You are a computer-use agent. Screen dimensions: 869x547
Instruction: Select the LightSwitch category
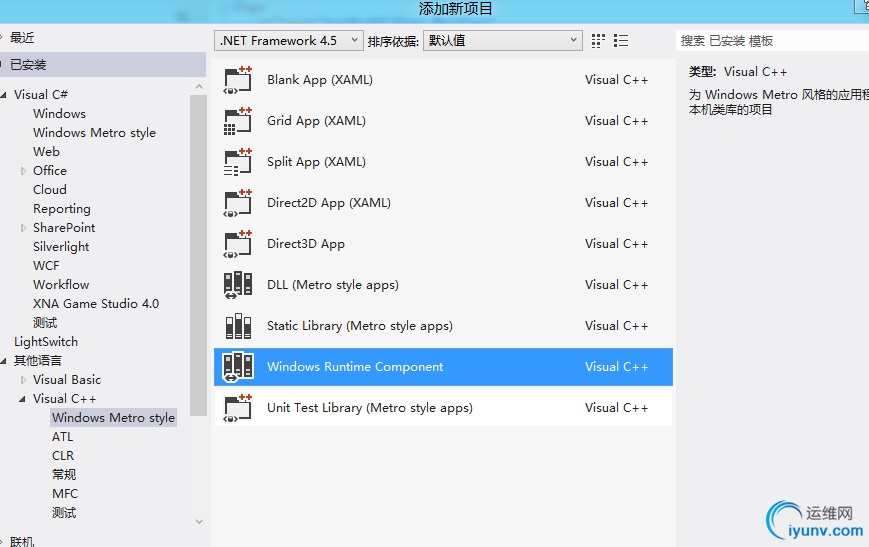pyautogui.click(x=46, y=342)
